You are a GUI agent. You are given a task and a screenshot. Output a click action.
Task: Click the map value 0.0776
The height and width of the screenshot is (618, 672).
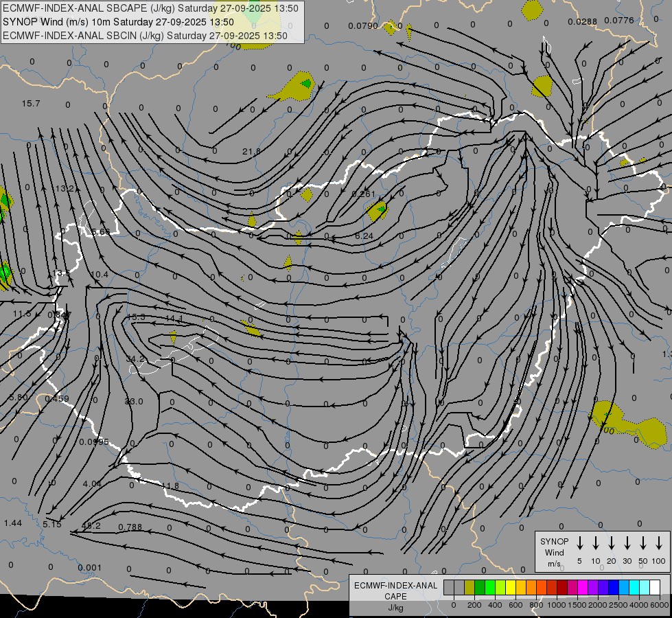point(619,20)
